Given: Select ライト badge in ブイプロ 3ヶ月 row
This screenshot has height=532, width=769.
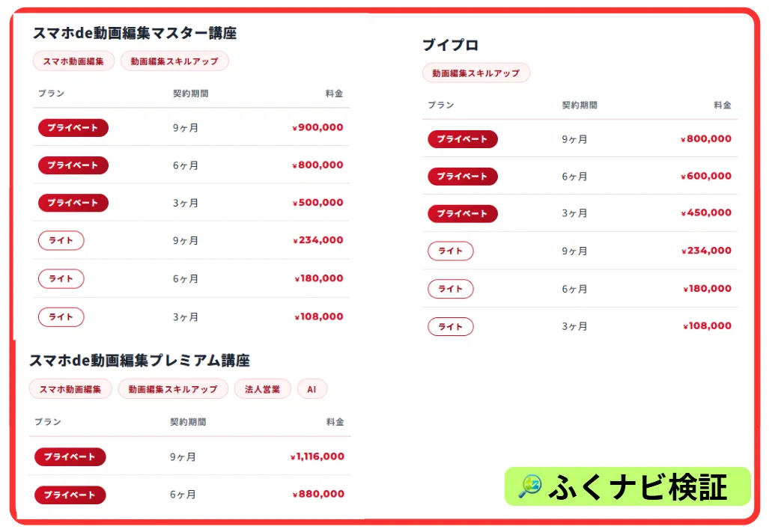Looking at the screenshot, I should click(x=450, y=327).
